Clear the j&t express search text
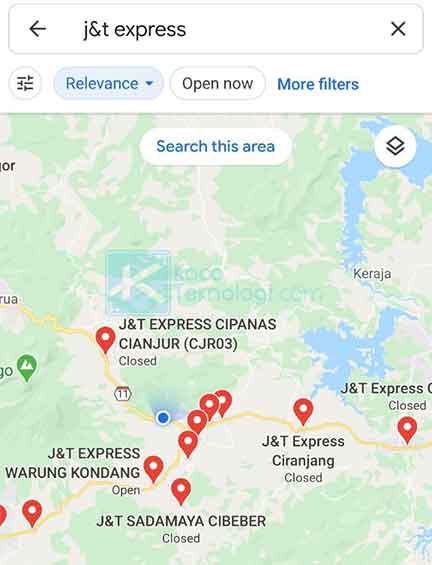Screen dimensions: 432x565 click(398, 29)
